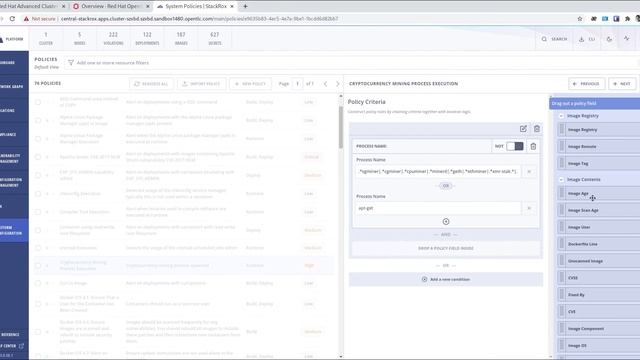Select the Image Tag policy field
The height and width of the screenshot is (360, 640).
(598, 164)
